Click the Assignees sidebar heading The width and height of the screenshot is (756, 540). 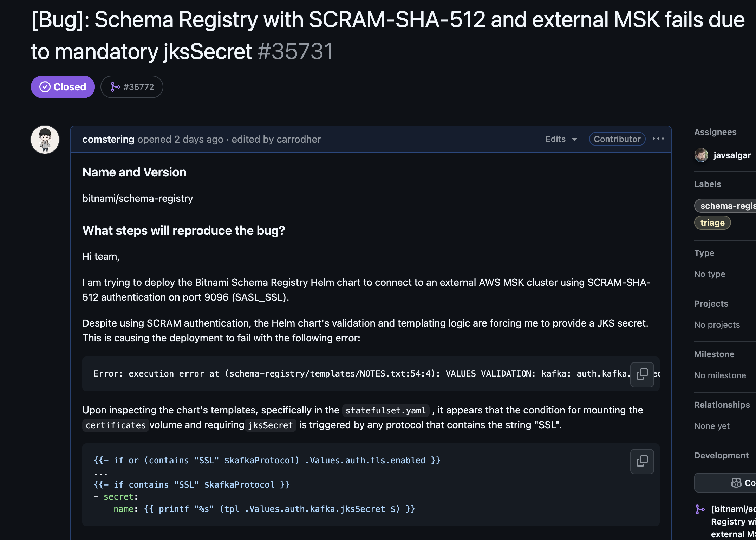(x=715, y=132)
